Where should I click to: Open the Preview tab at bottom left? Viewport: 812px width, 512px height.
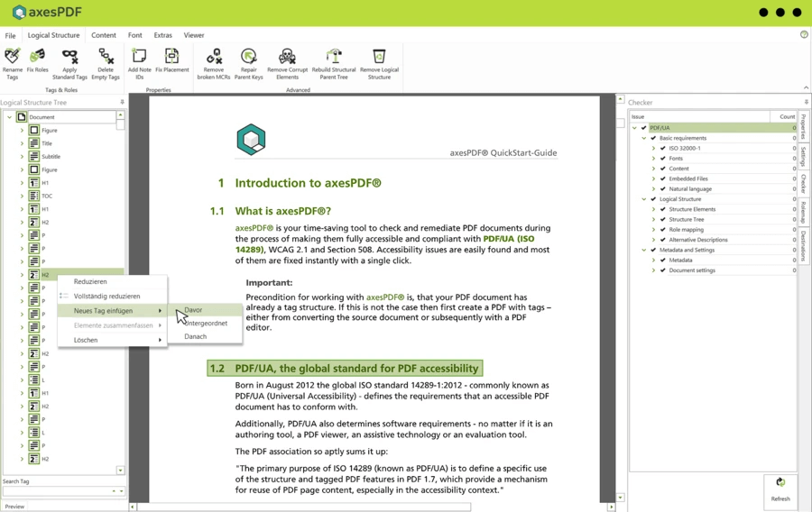[14, 507]
